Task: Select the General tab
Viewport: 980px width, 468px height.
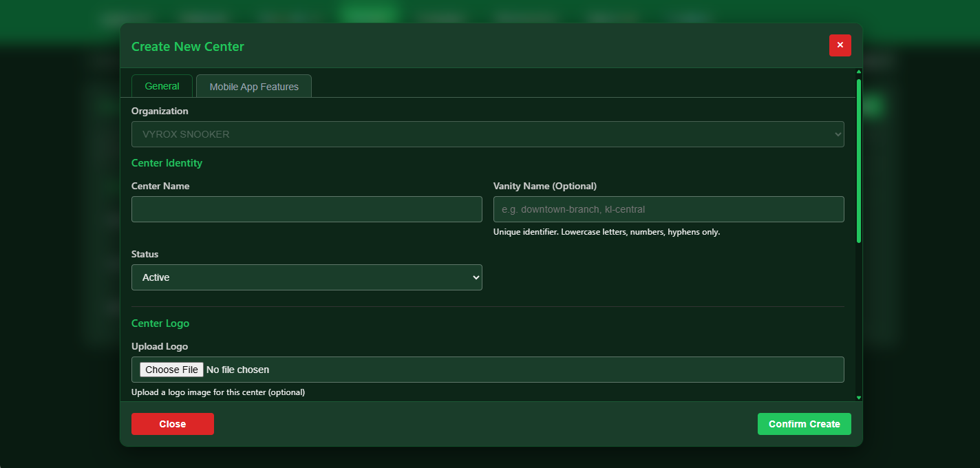Action: coord(162,85)
